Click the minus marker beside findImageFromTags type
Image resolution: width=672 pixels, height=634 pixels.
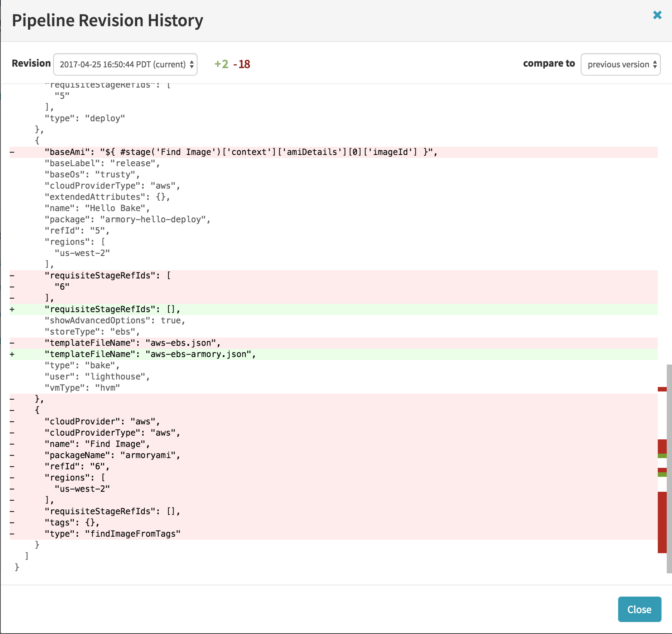pyautogui.click(x=12, y=534)
